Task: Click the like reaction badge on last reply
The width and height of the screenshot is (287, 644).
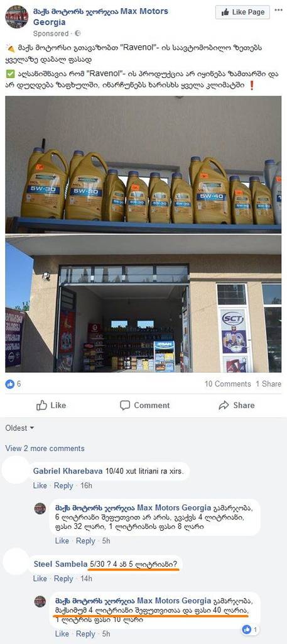Action: tap(250, 629)
